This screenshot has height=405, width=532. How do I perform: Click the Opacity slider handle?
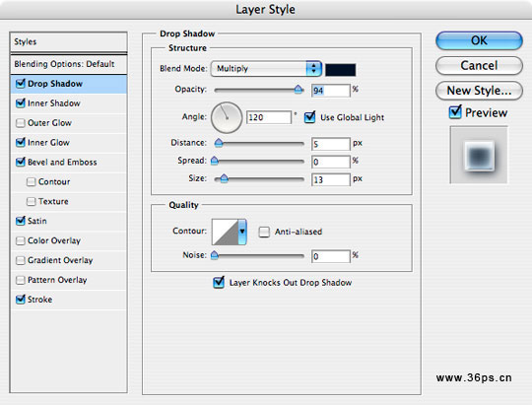[x=299, y=90]
